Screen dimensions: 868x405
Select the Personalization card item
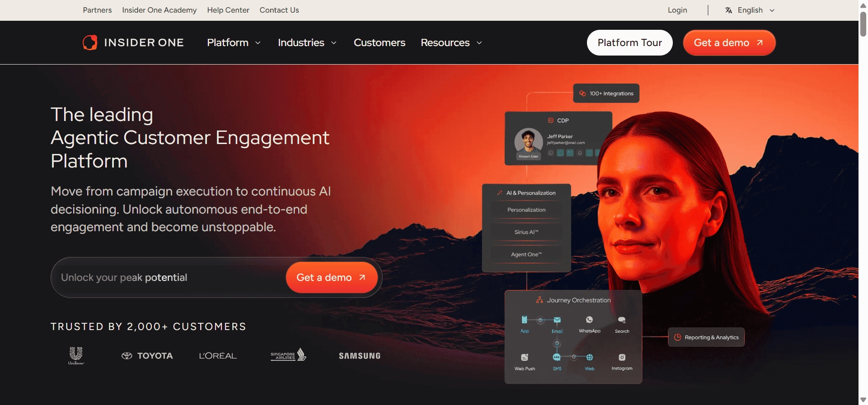click(526, 210)
